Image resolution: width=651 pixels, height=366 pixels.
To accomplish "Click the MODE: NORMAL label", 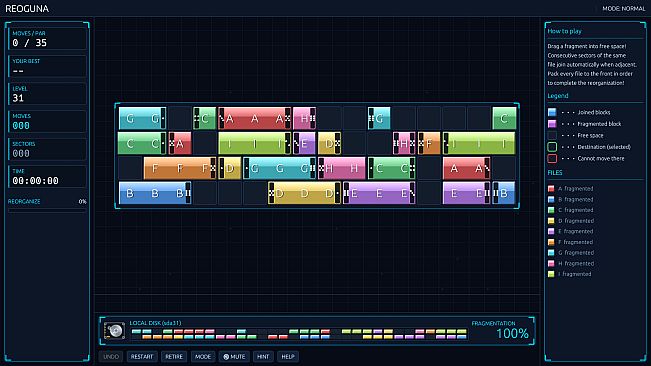I will point(624,9).
